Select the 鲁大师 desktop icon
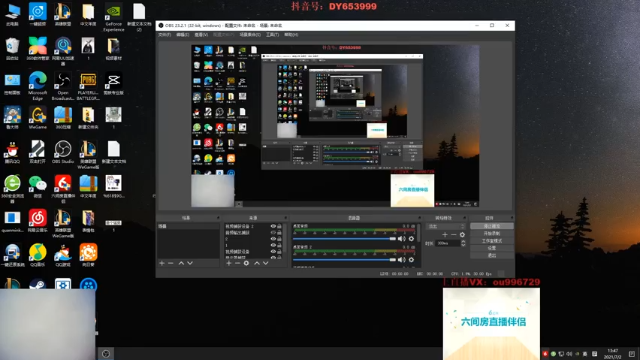The image size is (640, 360). 12,118
